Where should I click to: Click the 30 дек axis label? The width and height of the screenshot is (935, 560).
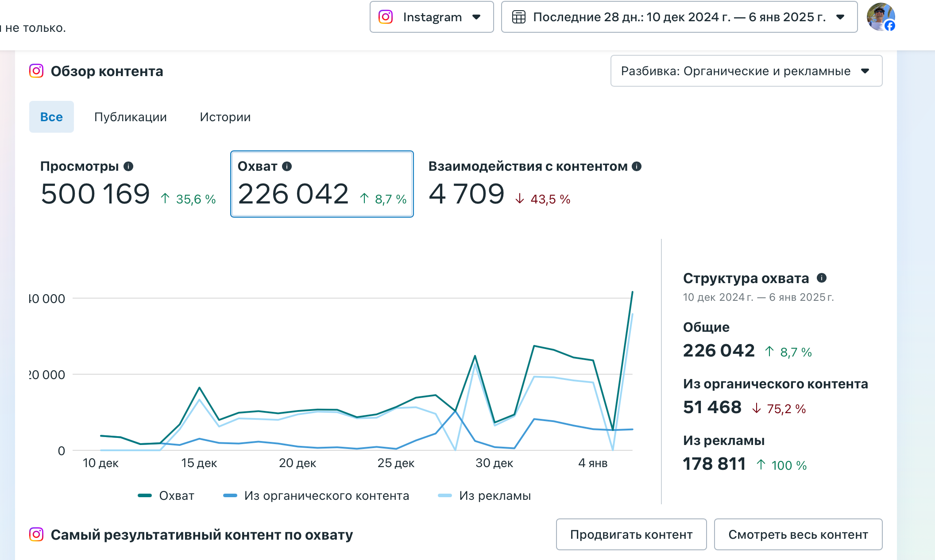(x=494, y=463)
